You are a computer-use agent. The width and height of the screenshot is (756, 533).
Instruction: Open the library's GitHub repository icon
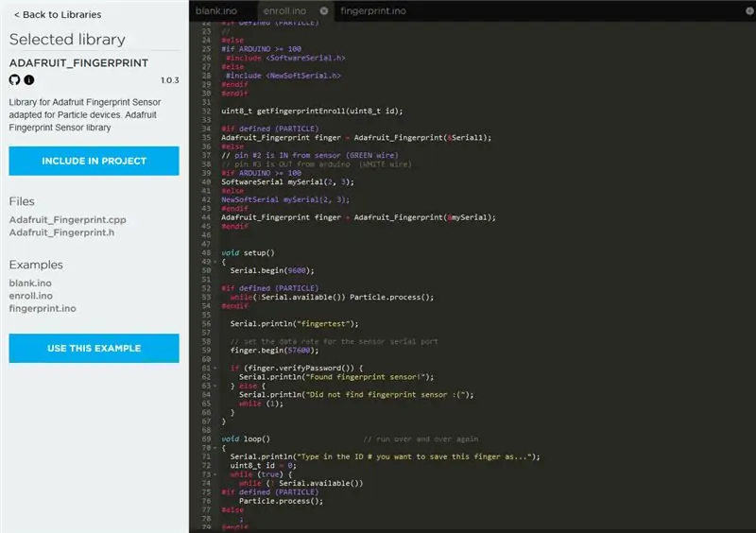click(x=14, y=80)
